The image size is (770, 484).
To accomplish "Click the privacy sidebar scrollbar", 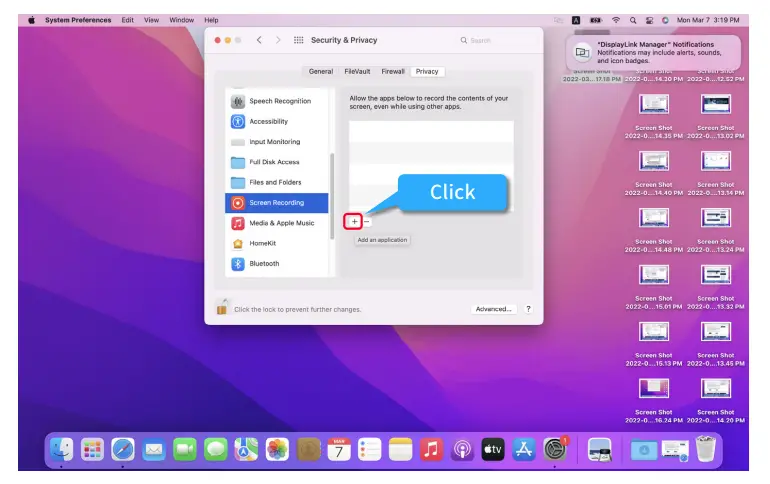I will [x=332, y=196].
